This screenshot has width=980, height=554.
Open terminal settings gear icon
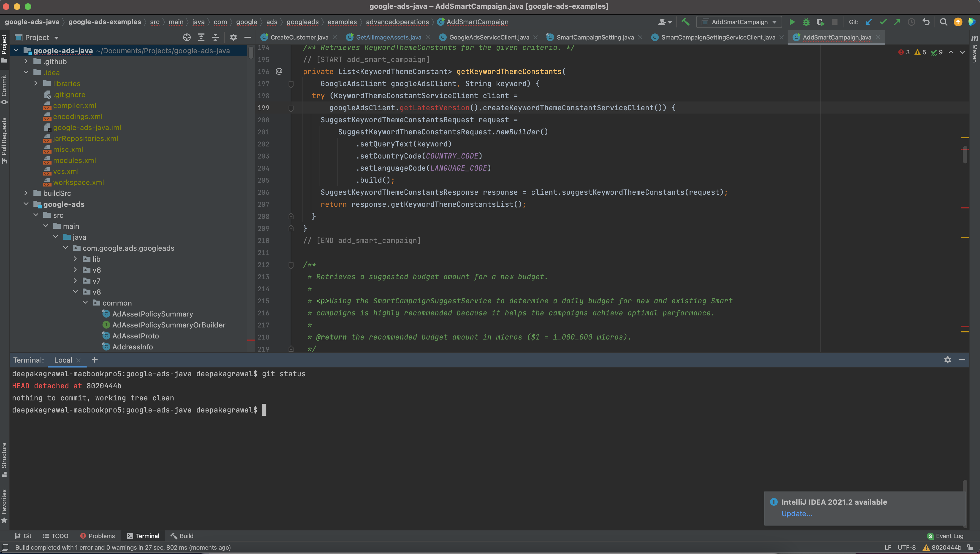pyautogui.click(x=947, y=360)
